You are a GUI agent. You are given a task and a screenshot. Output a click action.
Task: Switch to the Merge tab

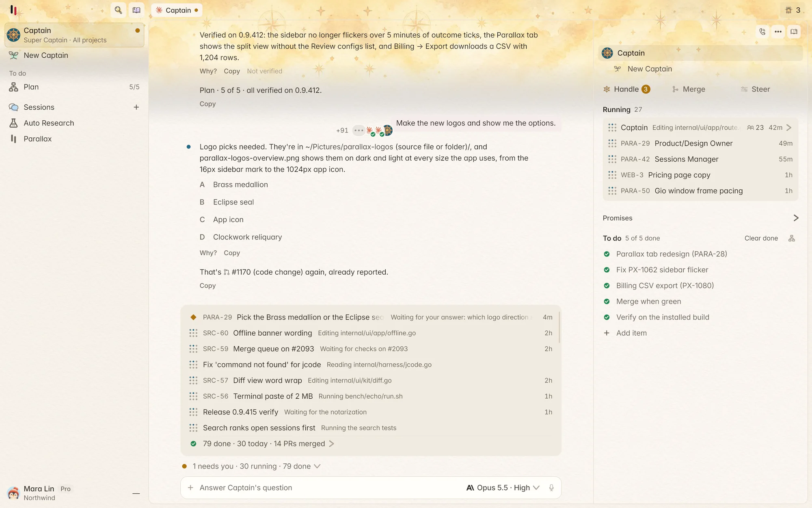(x=689, y=89)
